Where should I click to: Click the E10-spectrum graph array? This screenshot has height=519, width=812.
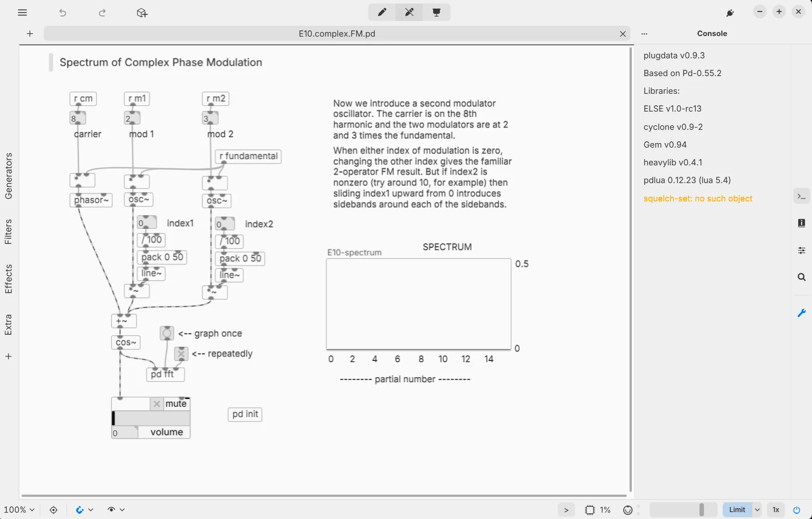tap(418, 304)
